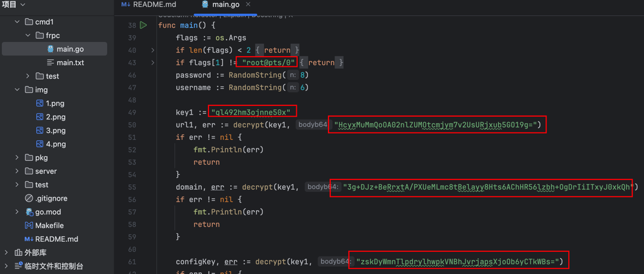Expand the pkg folder
Viewport: 644px width, 274px height.
click(x=17, y=157)
